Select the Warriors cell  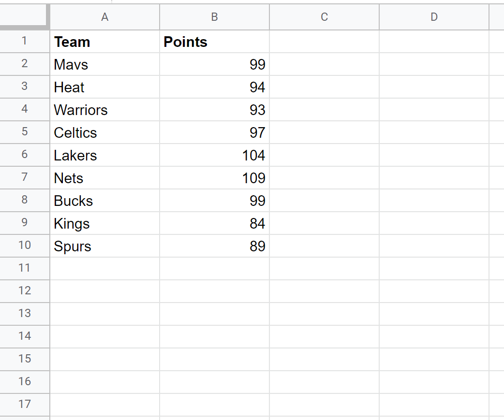[104, 110]
